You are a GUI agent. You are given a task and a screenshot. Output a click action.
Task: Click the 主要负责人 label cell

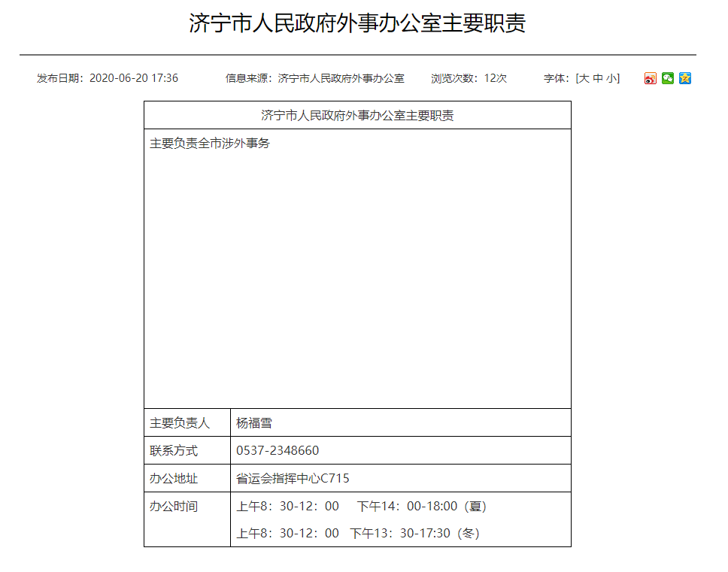click(180, 423)
